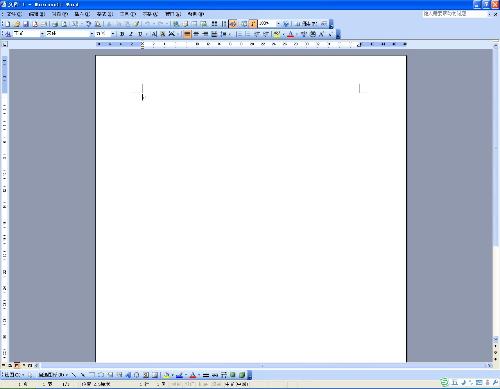The image size is (500, 389).
Task: Insert WordArt from drawing toolbar
Action: tap(128, 375)
